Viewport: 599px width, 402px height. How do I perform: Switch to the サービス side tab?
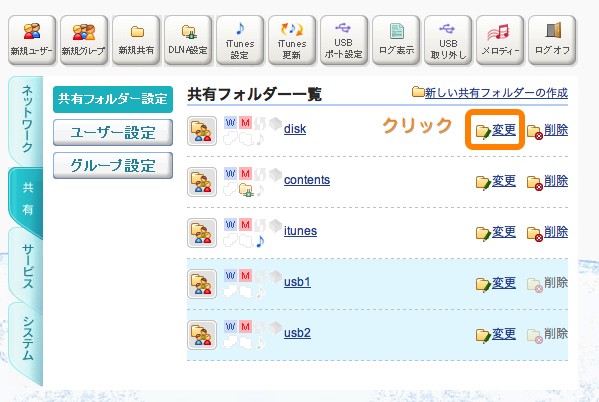pos(27,267)
